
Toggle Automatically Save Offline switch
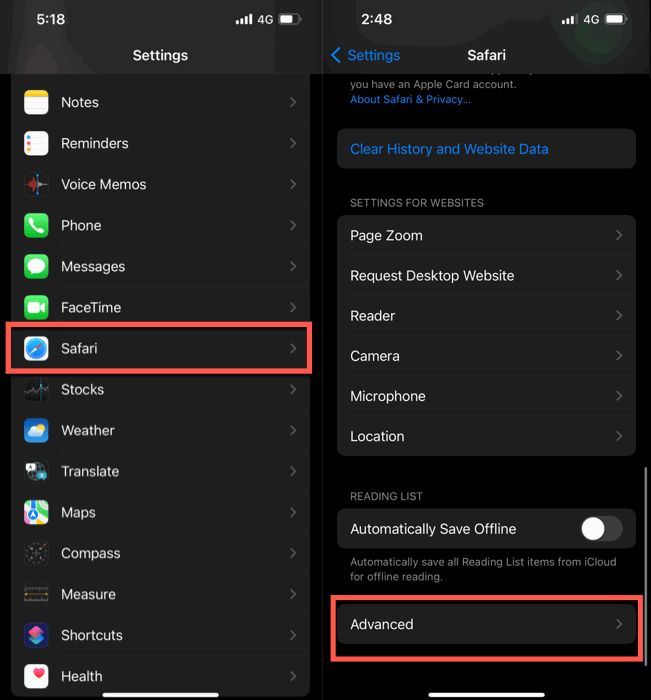(601, 529)
